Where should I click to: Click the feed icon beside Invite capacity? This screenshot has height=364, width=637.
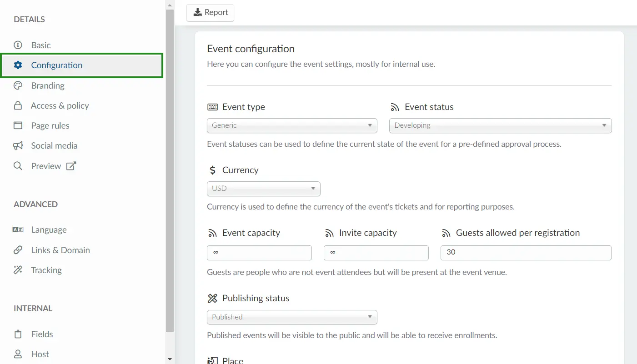pyautogui.click(x=329, y=233)
